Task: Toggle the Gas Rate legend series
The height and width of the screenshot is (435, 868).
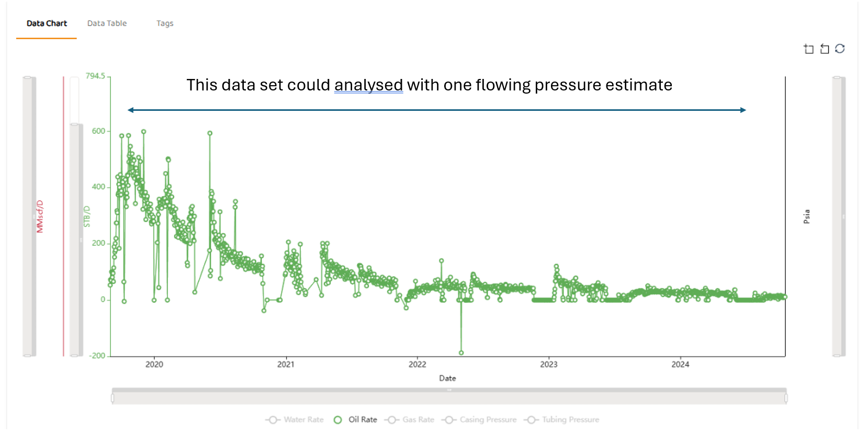Action: coord(410,420)
